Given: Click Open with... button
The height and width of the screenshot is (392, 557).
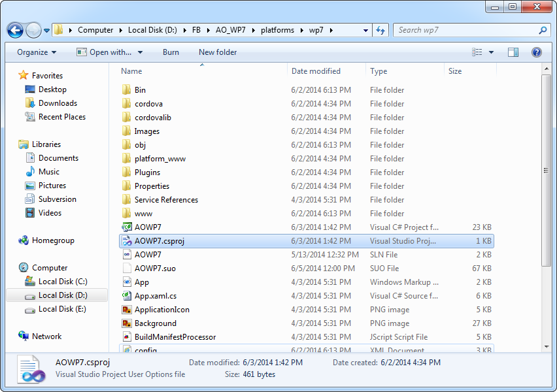Looking at the screenshot, I should pos(104,52).
